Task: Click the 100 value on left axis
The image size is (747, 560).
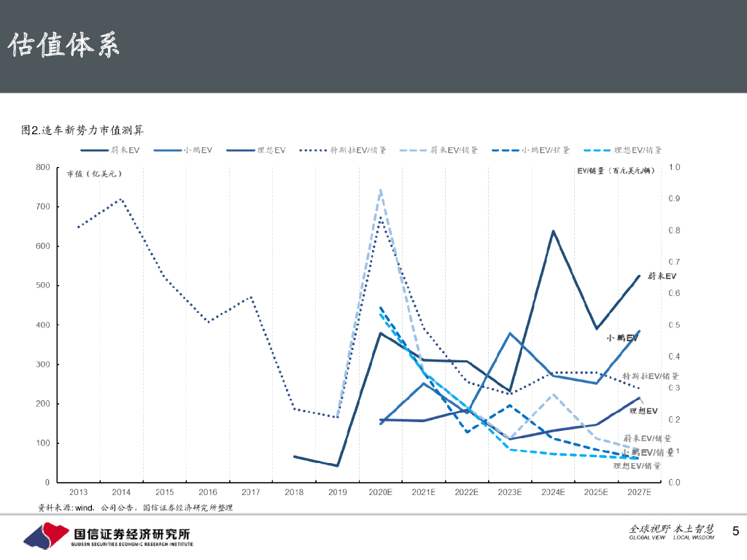Action: [x=43, y=443]
